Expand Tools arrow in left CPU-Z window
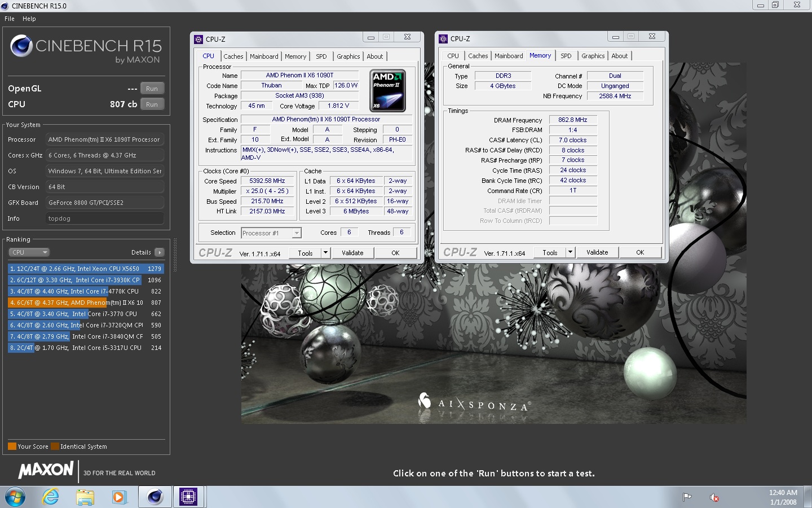812x508 pixels. click(x=325, y=253)
